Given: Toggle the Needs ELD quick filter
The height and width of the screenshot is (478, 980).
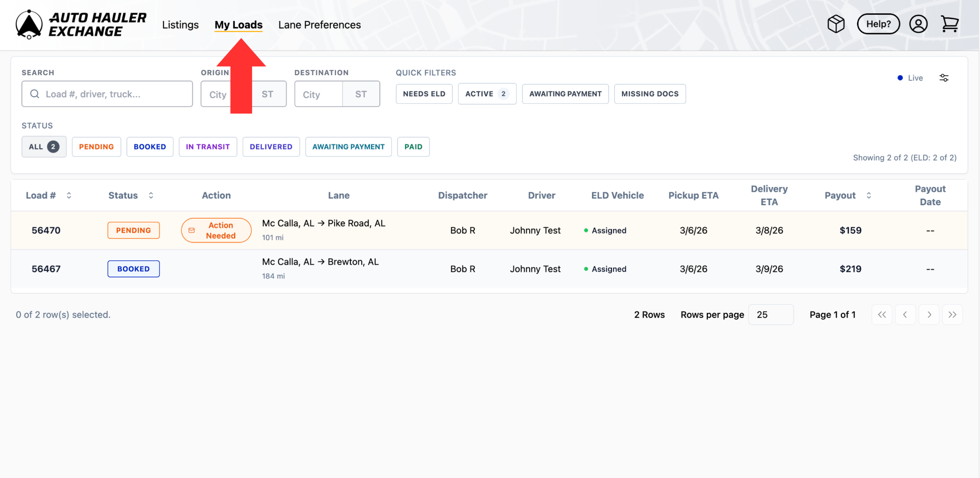Looking at the screenshot, I should pos(424,94).
